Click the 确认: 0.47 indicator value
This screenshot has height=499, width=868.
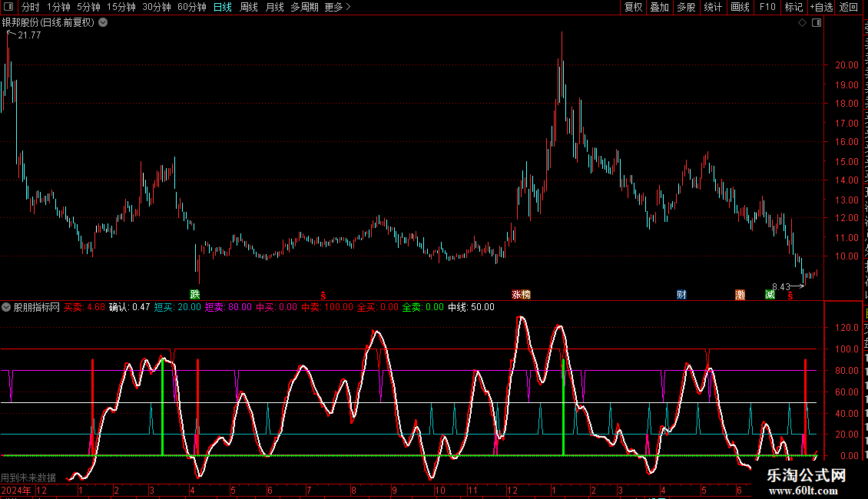click(x=129, y=307)
